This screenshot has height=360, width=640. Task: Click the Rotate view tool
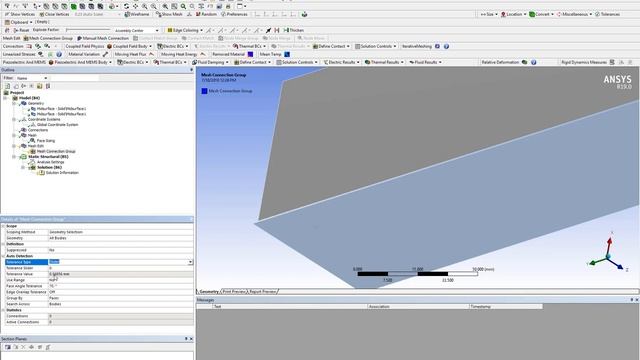[127, 6]
